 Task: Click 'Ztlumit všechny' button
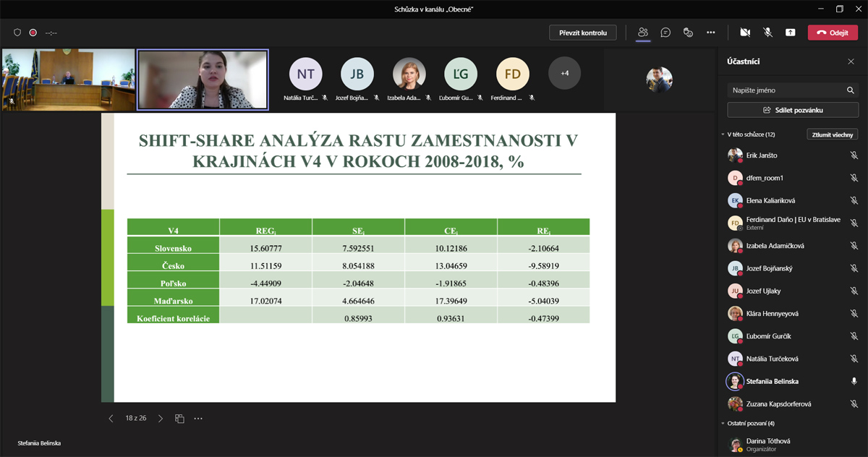(x=833, y=134)
